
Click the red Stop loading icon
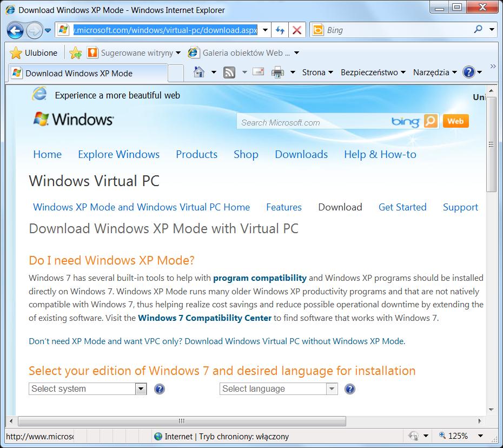pos(297,30)
